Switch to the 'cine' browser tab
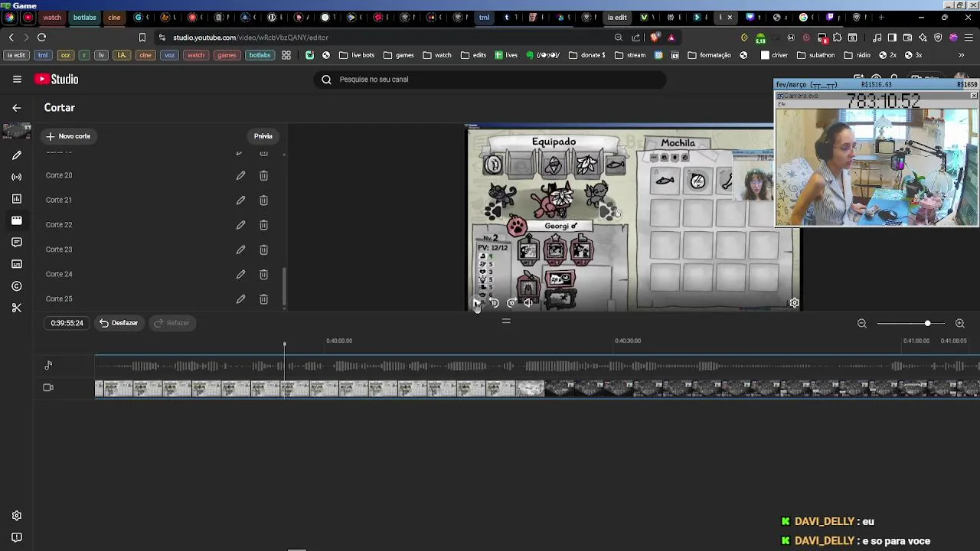Viewport: 980px width, 551px height. click(x=114, y=17)
